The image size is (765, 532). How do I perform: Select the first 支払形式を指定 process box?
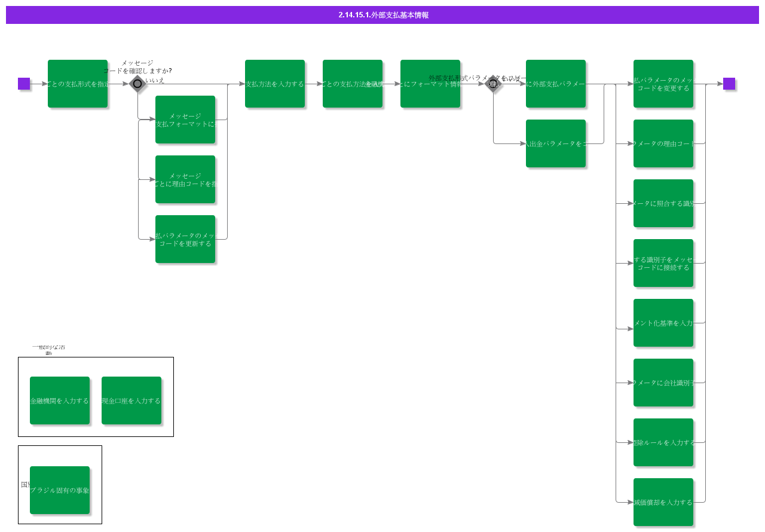pos(78,84)
